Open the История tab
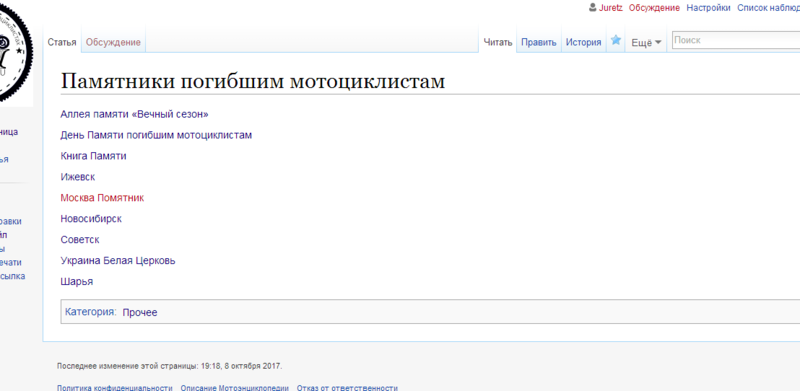 click(x=583, y=42)
